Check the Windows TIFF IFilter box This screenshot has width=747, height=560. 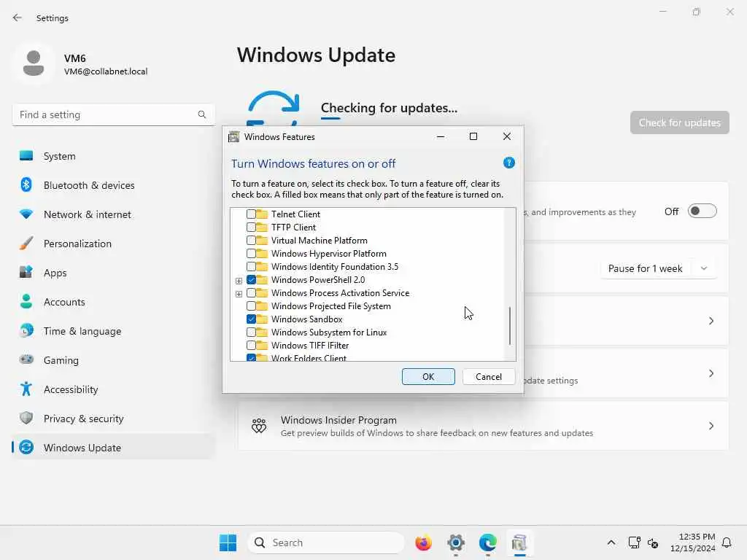[251, 345]
